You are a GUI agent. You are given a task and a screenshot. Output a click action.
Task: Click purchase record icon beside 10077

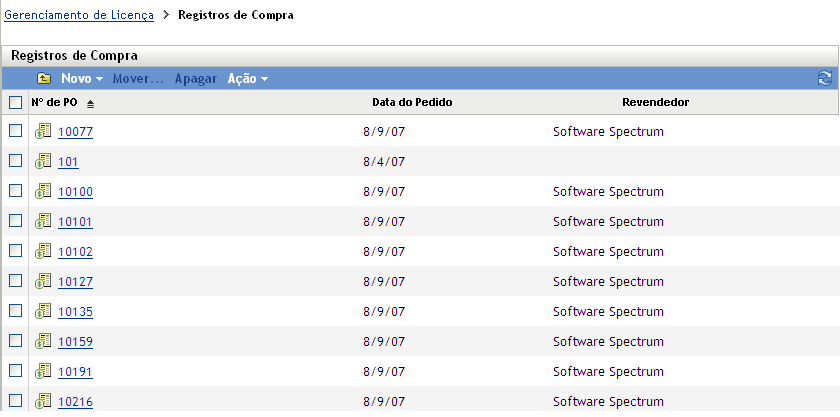(x=43, y=131)
